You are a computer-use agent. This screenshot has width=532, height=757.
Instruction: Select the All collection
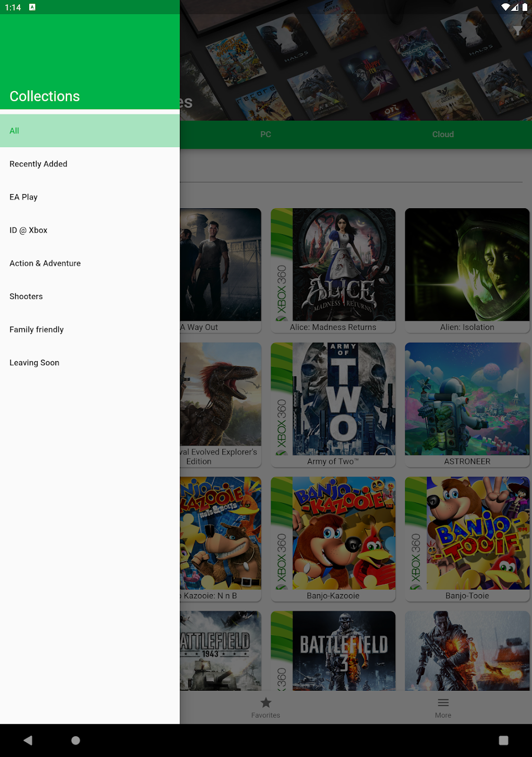click(x=90, y=131)
